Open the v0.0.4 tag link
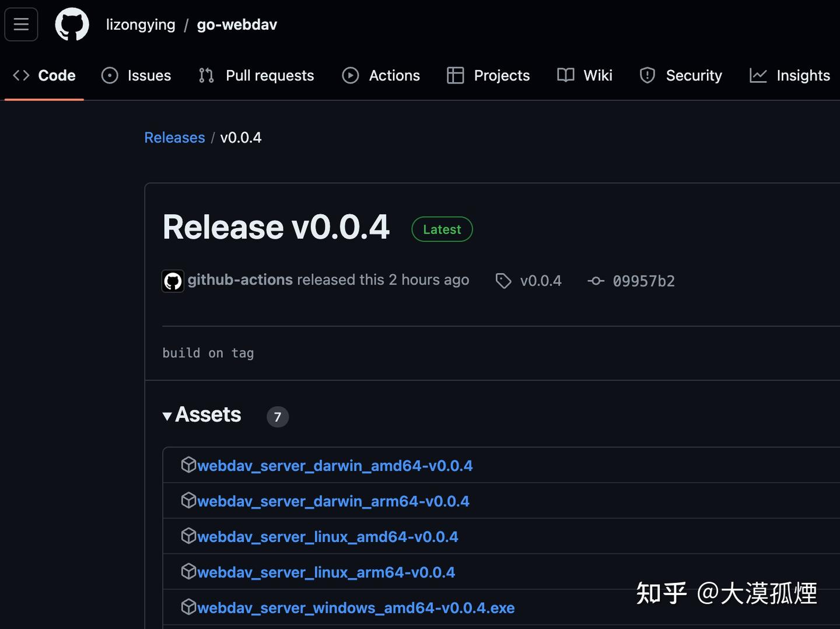Screen dimensions: 840x629 (541, 281)
